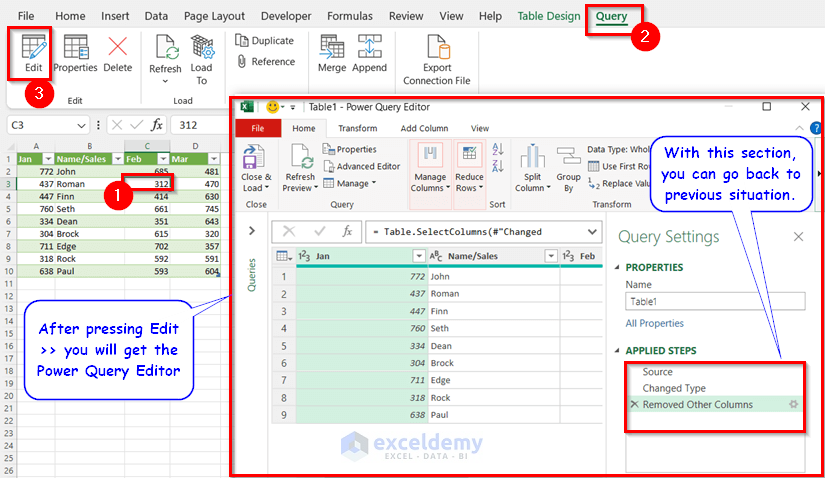Open Name/Sales column filter in Power Query grid
The height and width of the screenshot is (478, 825).
click(x=551, y=256)
